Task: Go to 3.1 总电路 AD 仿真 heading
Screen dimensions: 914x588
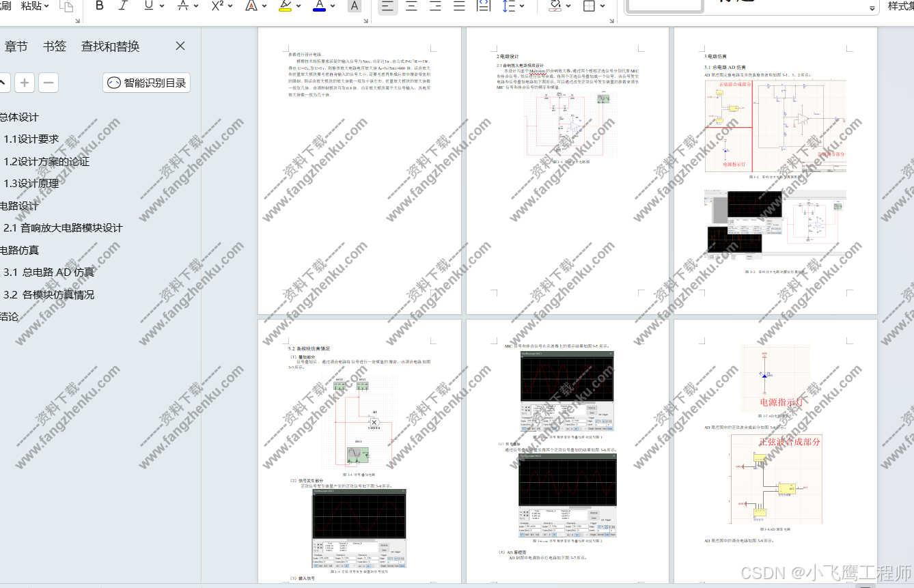Action: tap(49, 272)
